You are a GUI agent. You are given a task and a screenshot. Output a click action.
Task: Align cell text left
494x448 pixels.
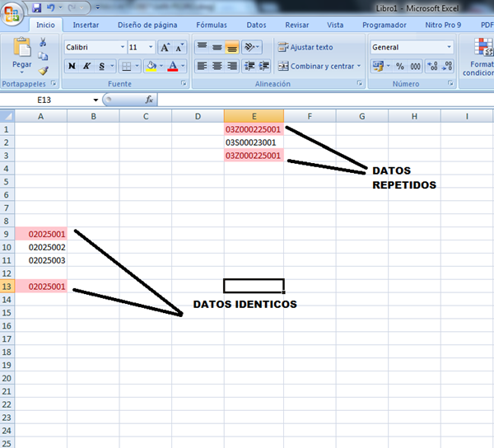(202, 66)
